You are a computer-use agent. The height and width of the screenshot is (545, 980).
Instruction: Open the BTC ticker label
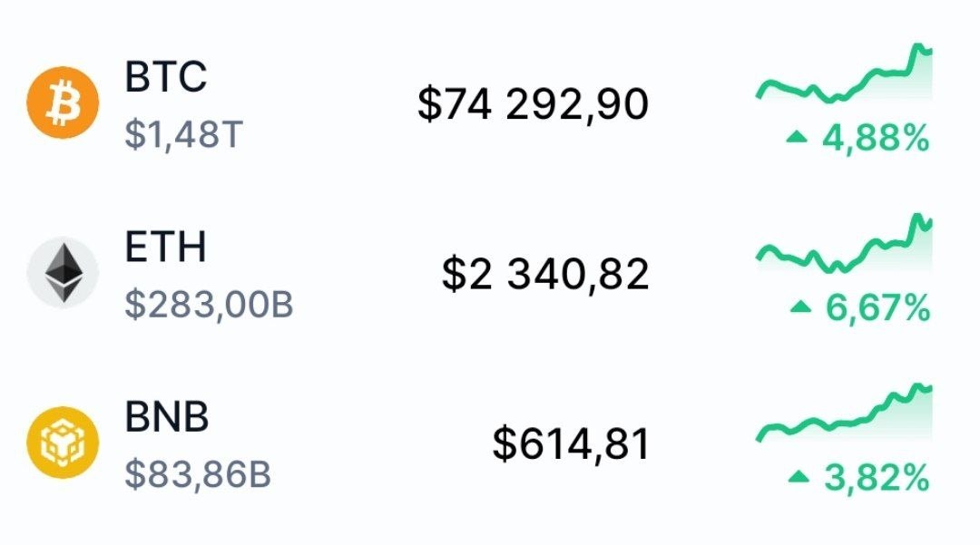pyautogui.click(x=166, y=78)
